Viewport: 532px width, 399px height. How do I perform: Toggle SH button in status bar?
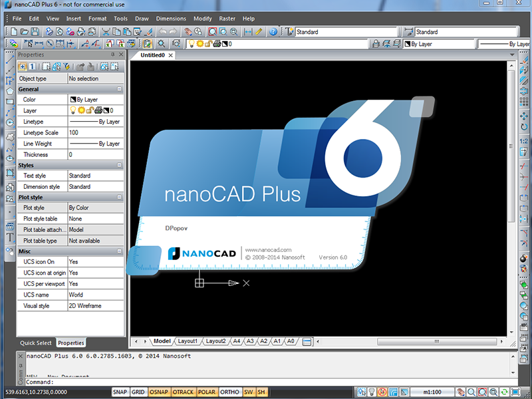pyautogui.click(x=261, y=392)
